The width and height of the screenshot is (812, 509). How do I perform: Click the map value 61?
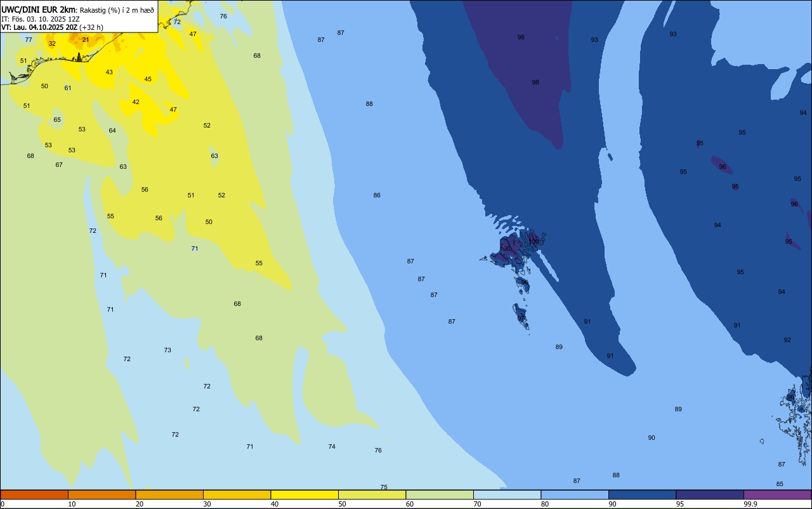click(68, 88)
